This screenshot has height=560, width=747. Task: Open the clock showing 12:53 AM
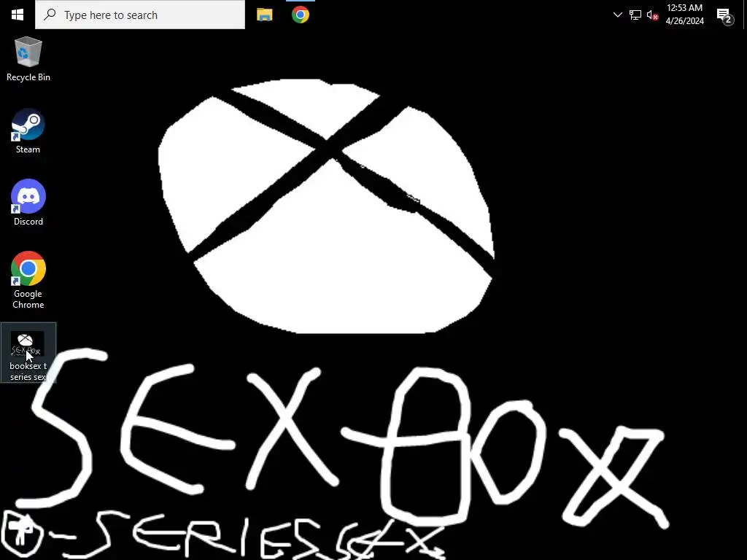pos(684,15)
